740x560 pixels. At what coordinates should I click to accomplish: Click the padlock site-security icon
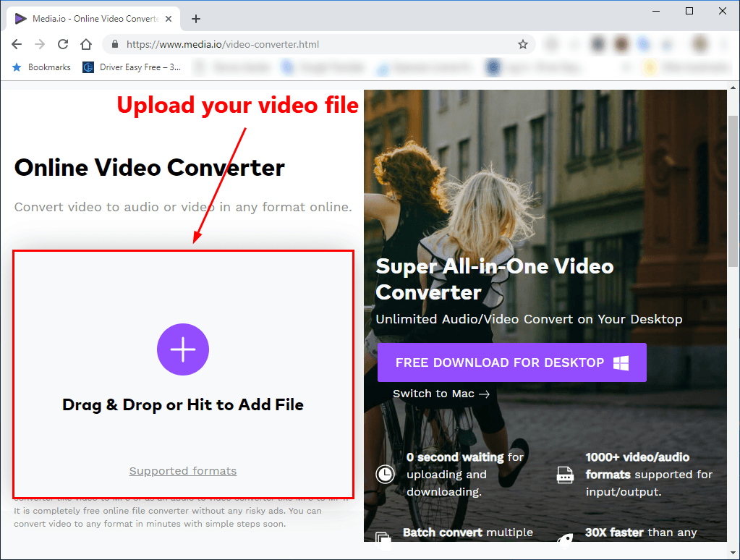[x=115, y=44]
